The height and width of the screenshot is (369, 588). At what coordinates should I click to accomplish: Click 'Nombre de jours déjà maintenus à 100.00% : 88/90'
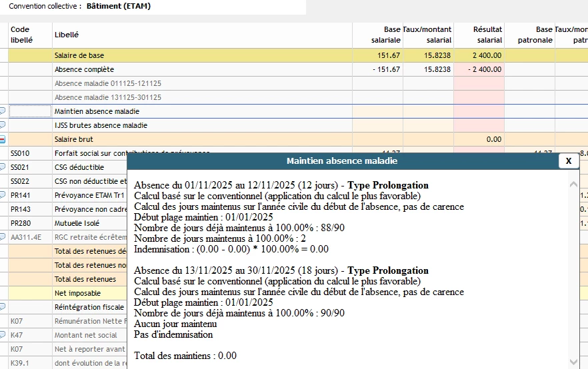(x=239, y=228)
